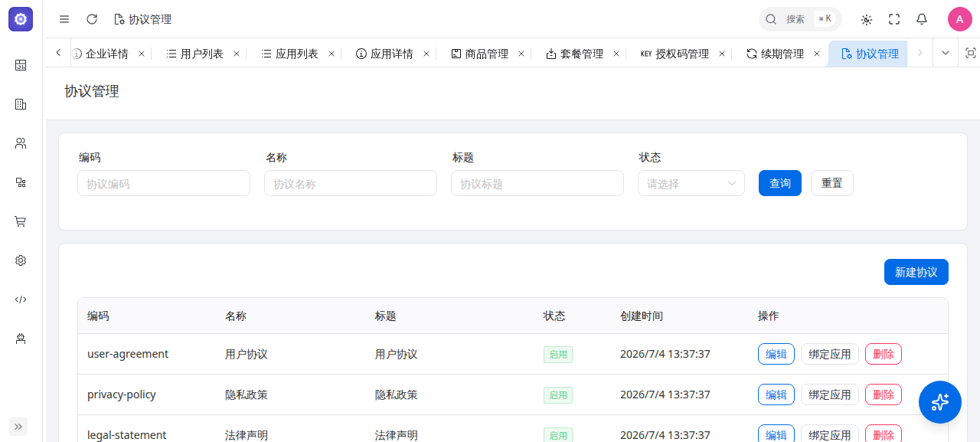
Task: Focus the 协议标题 input field
Action: pos(537,183)
